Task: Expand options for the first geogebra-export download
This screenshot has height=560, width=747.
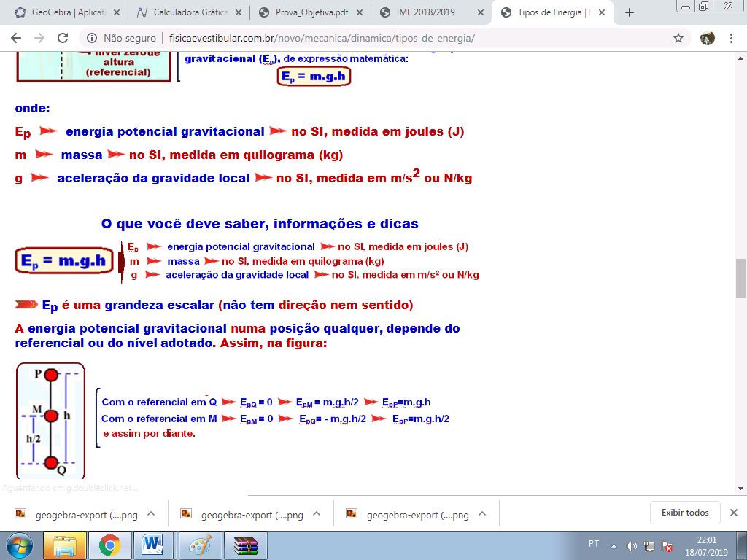Action: coord(151,514)
